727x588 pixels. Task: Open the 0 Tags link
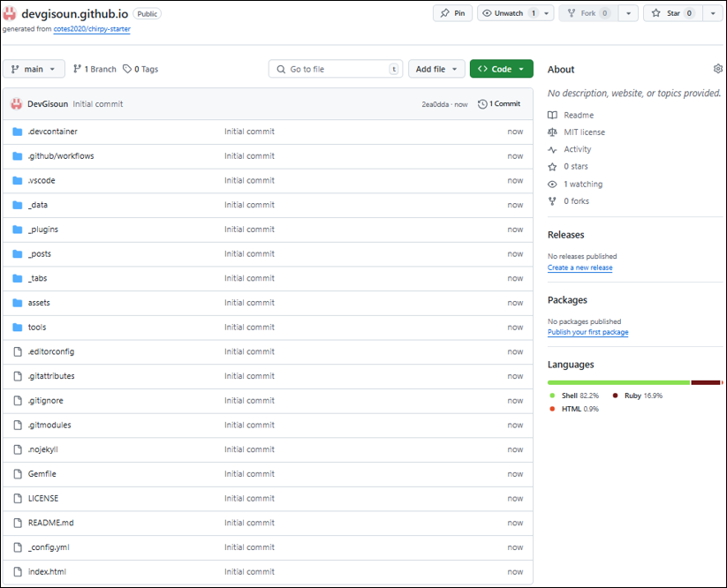click(140, 69)
